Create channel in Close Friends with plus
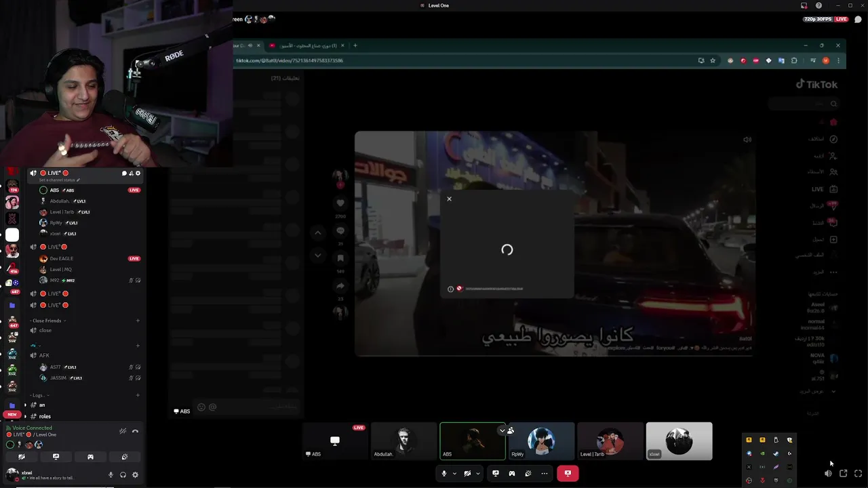This screenshot has width=868, height=488. point(138,321)
